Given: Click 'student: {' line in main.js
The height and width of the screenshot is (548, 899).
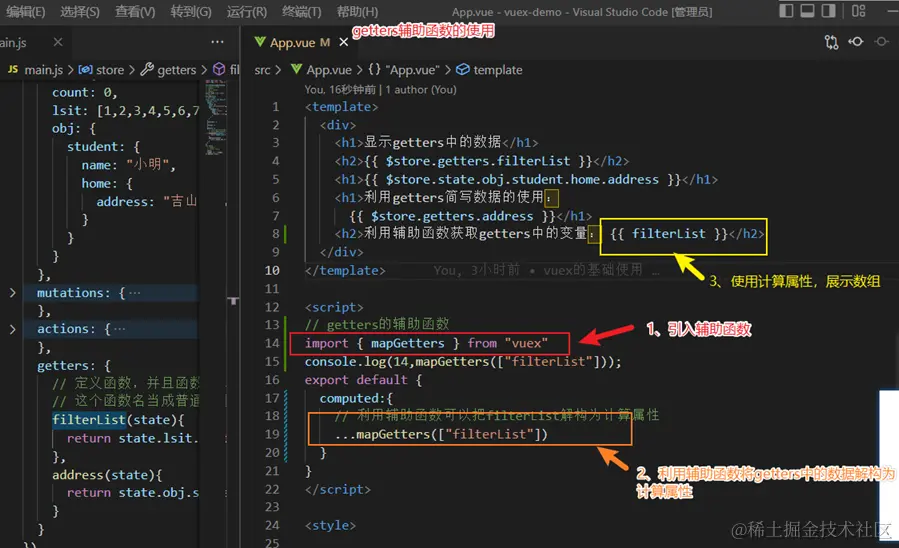Looking at the screenshot, I should click(x=103, y=147).
